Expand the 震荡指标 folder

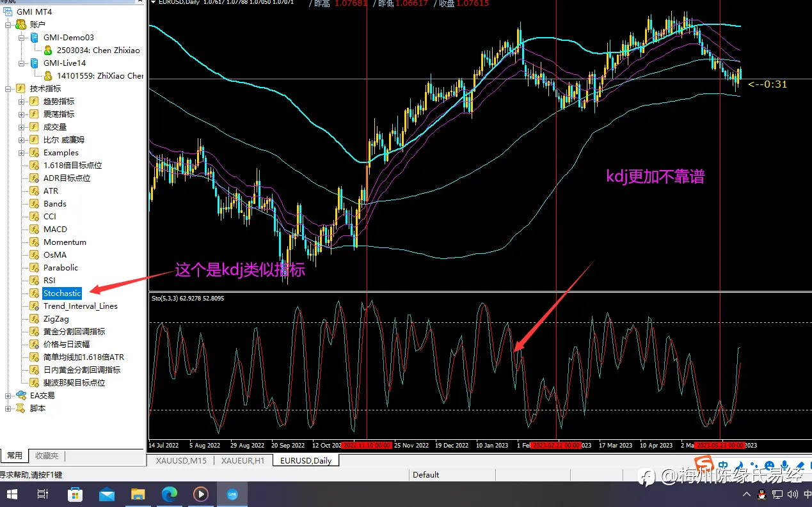click(22, 114)
